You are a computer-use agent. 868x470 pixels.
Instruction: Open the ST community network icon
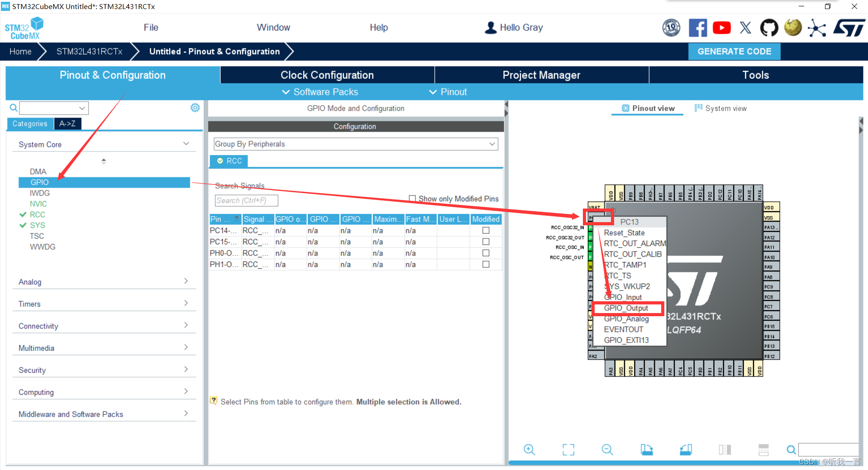817,28
